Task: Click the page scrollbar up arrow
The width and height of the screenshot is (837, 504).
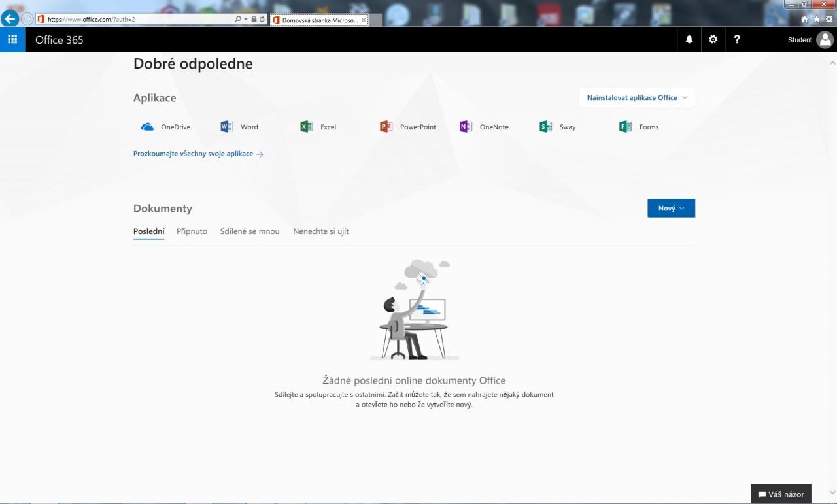Action: pyautogui.click(x=832, y=63)
